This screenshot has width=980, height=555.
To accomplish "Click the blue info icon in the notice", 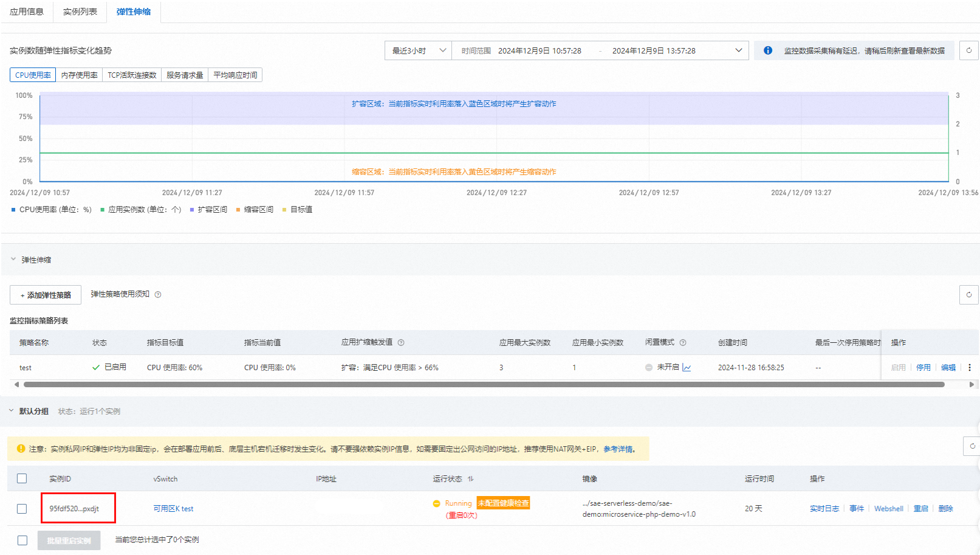I will coord(768,50).
